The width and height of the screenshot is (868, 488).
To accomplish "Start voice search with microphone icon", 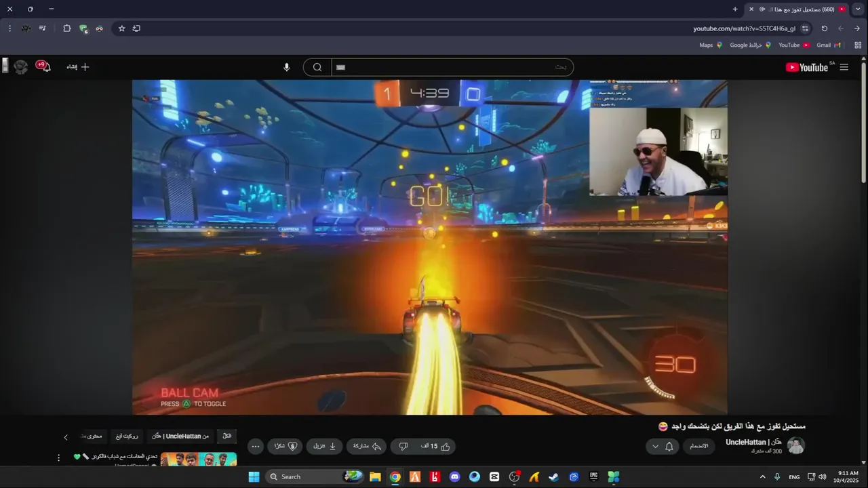I will pos(286,67).
